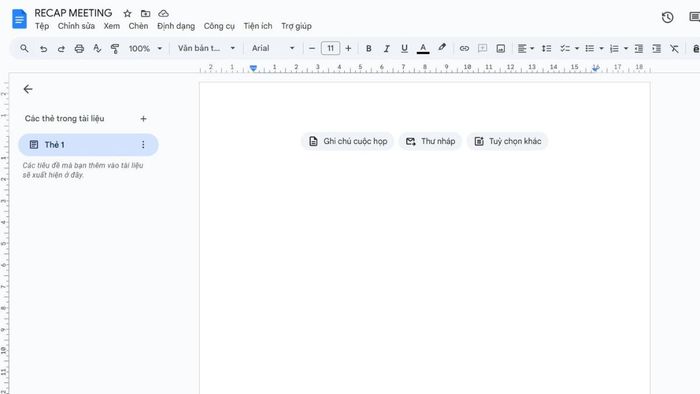The image size is (700, 394).
Task: Insert an image
Action: 500,49
